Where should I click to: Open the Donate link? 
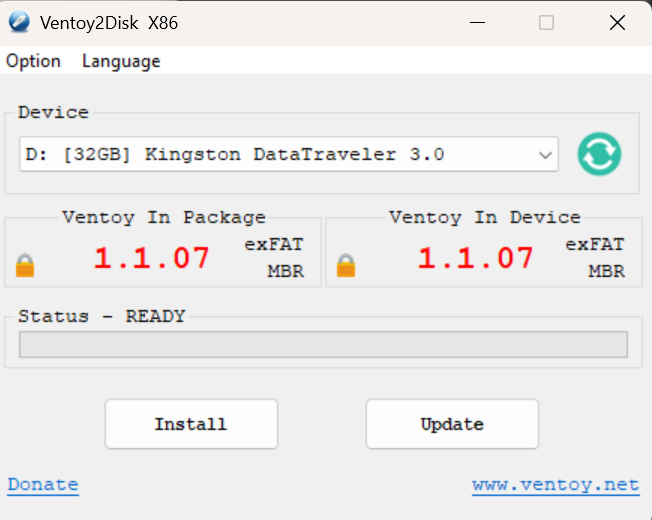tap(43, 485)
